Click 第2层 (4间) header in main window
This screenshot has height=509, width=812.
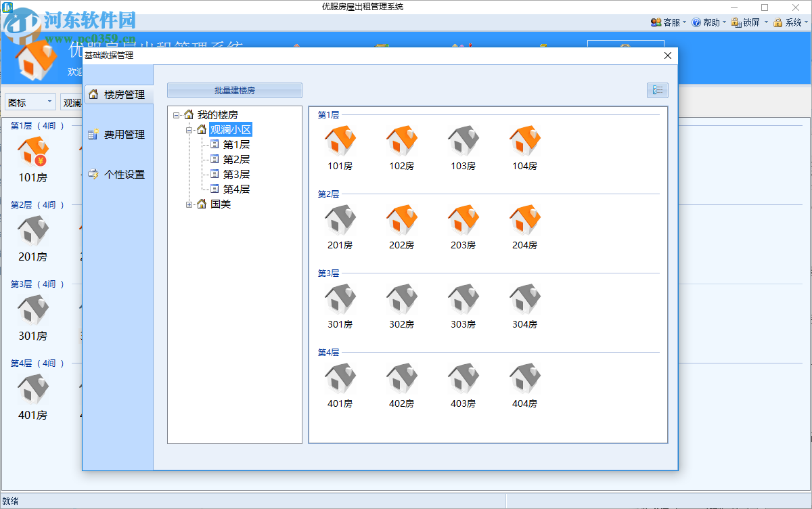click(x=37, y=205)
